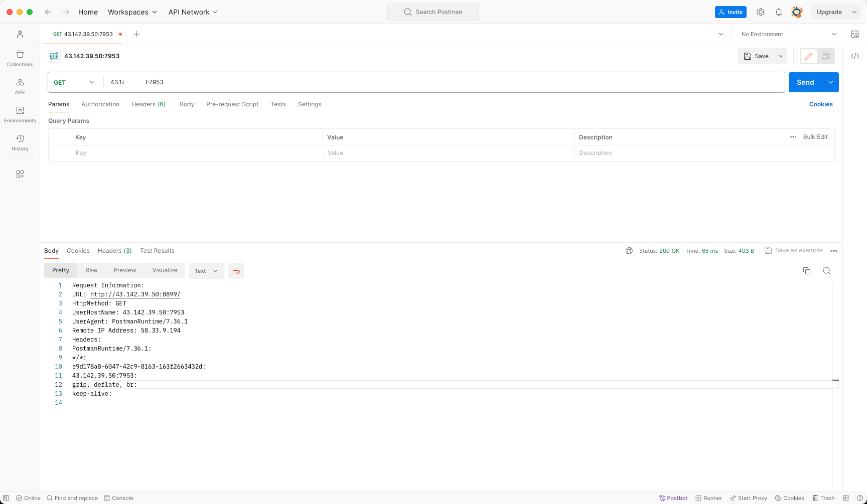The height and width of the screenshot is (504, 867).
Task: Open the Text format dropdown
Action: (x=206, y=271)
